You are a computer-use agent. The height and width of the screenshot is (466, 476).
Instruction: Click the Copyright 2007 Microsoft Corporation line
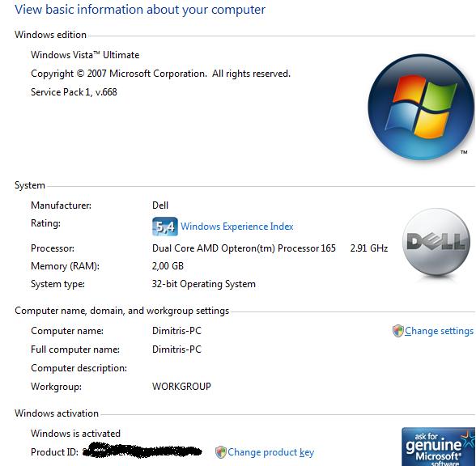pyautogui.click(x=160, y=74)
